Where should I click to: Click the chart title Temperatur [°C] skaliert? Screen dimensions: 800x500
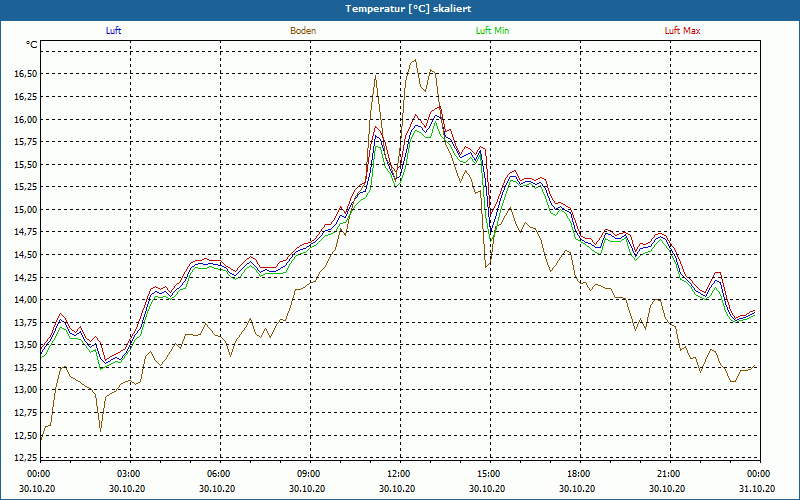click(x=408, y=9)
